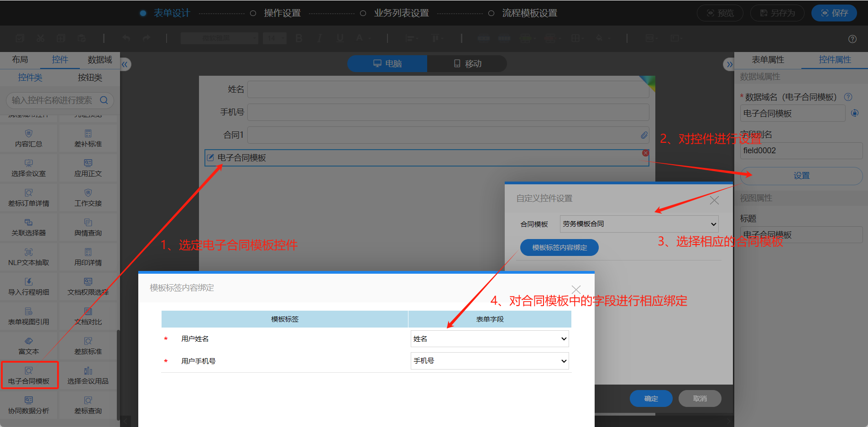
Task: Add the 关联选择器 control
Action: [x=29, y=228]
